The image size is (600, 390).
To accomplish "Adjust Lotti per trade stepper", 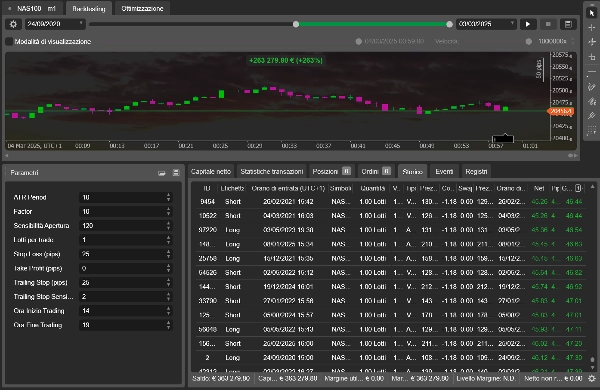I will tap(168, 240).
